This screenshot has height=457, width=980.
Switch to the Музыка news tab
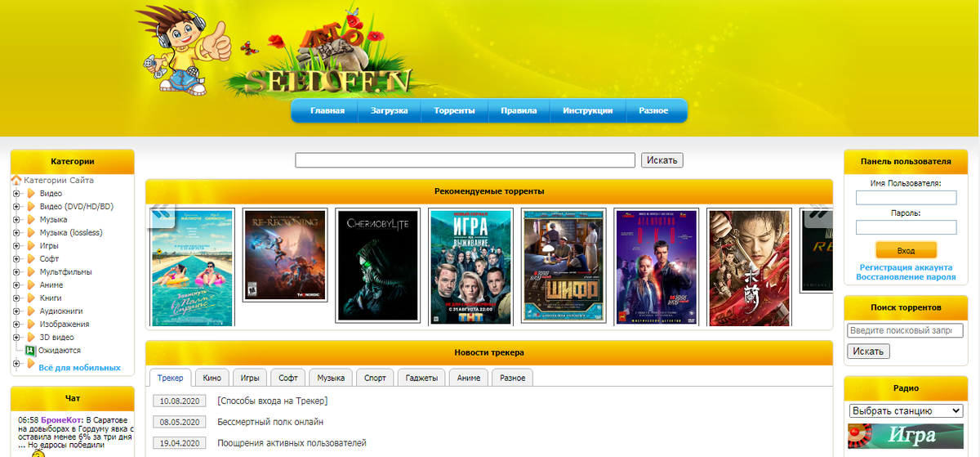tap(331, 378)
